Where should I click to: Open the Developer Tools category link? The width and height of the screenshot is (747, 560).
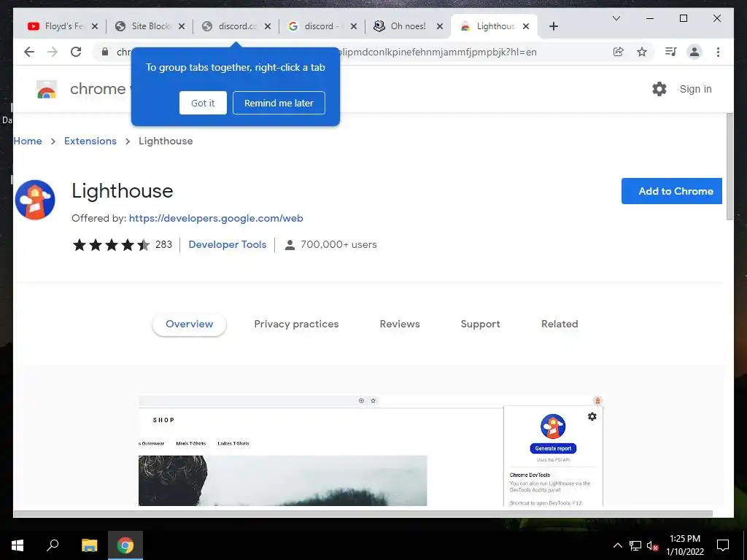click(228, 244)
